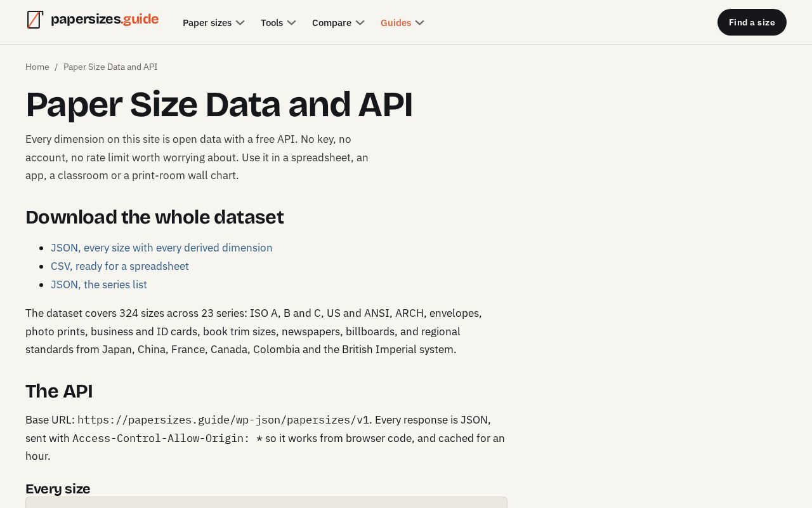Image resolution: width=812 pixels, height=508 pixels.
Task: Click the papersizes.guide logo icon
Action: 35,20
